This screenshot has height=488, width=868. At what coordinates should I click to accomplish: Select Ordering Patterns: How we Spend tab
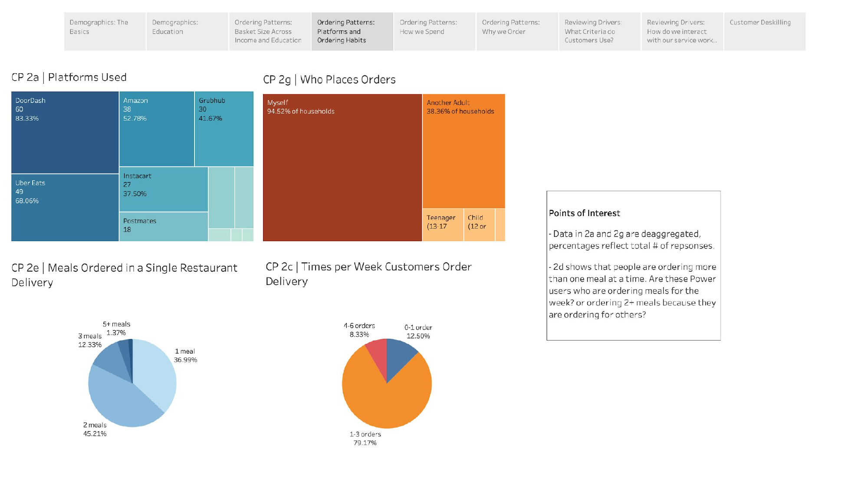coord(434,32)
